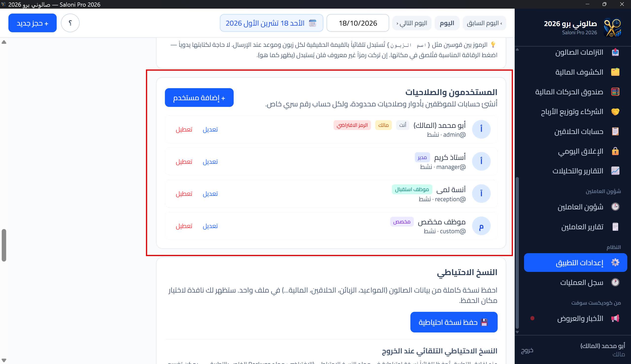The image size is (631, 364).
Task: Click تعديل for أبو محمد (المالك)
Action: [210, 129]
